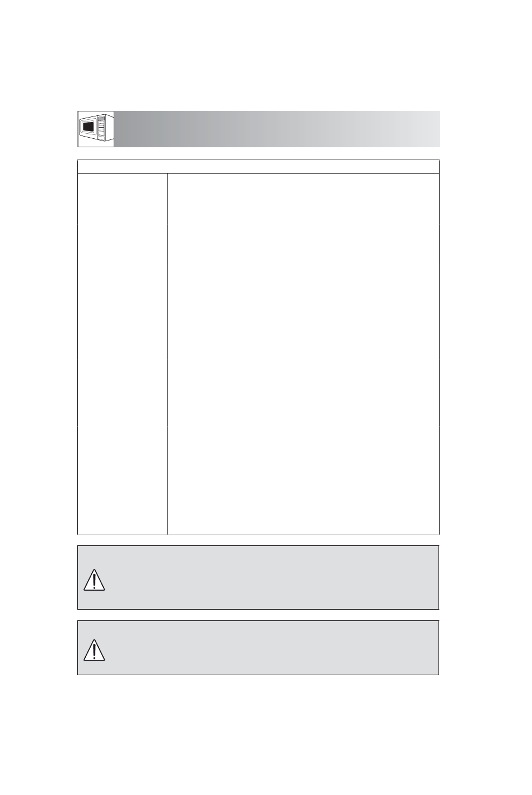The width and height of the screenshot is (532, 795).
Task: Select the lower warning triangle icon
Action: [95, 649]
